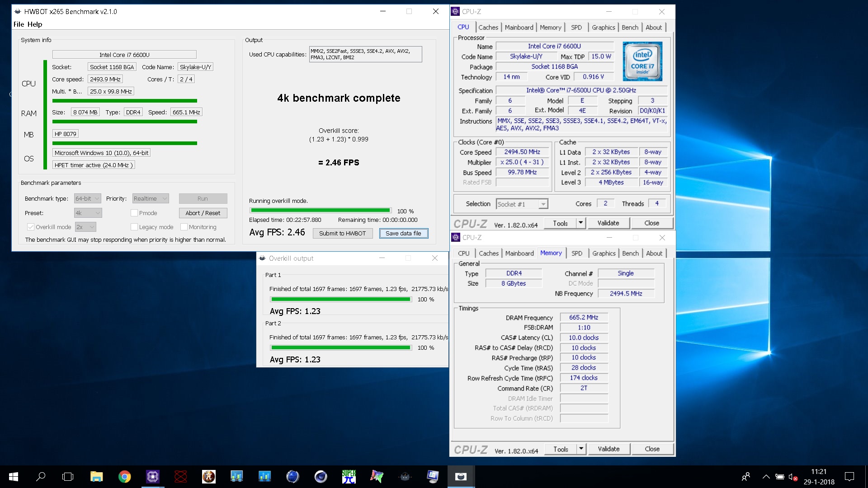This screenshot has height=488, width=868.
Task: Click Close button in top CPU-Z window
Action: tap(651, 223)
